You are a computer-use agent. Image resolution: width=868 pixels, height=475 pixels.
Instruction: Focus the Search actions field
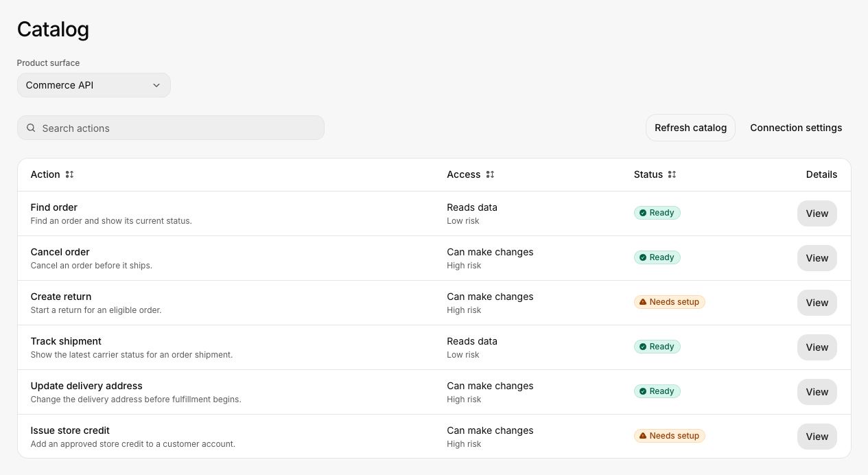pos(171,128)
